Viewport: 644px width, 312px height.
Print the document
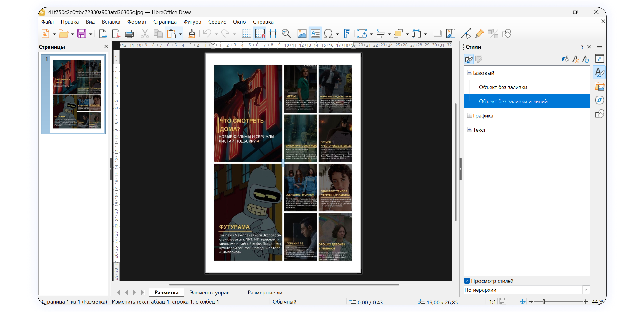click(x=129, y=33)
